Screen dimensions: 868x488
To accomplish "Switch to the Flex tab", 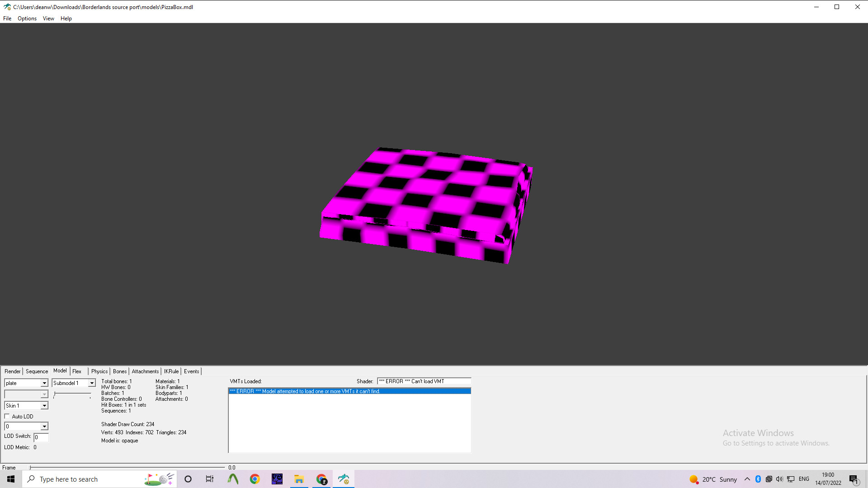I will [77, 371].
